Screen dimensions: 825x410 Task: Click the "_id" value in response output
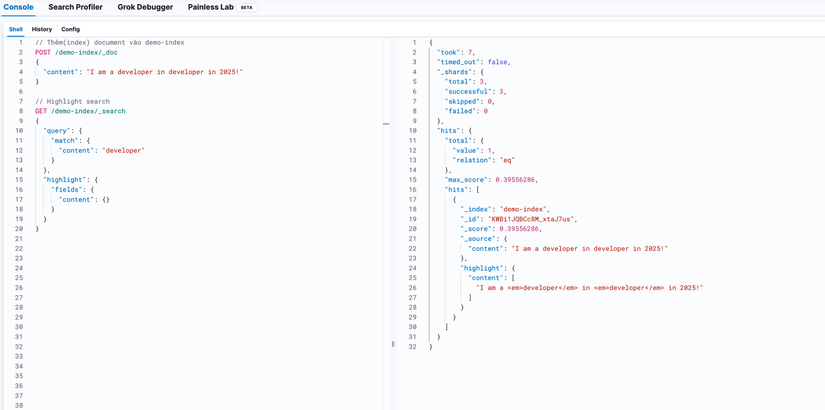pyautogui.click(x=533, y=219)
